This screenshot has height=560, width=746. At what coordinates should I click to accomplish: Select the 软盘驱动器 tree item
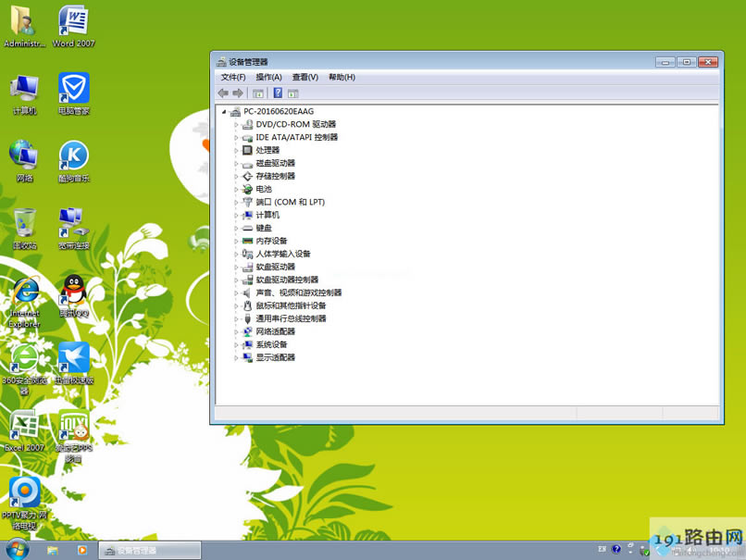[x=276, y=267]
